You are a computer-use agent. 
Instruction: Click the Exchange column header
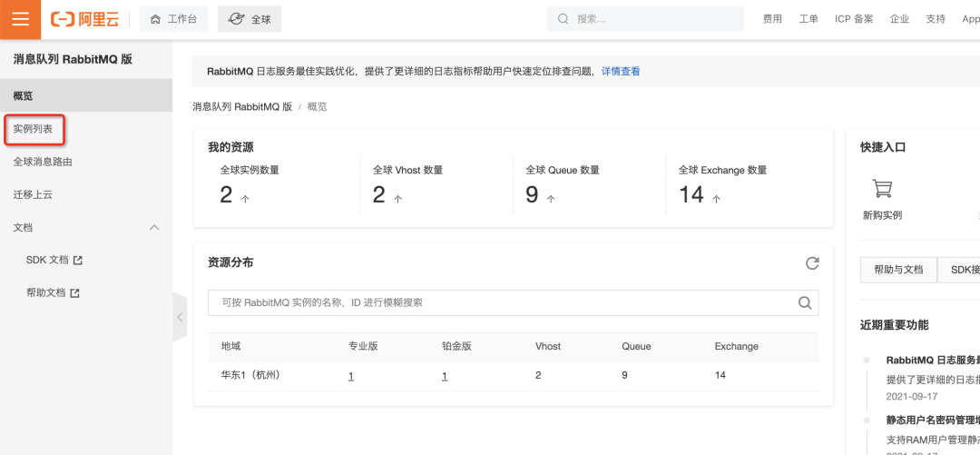pos(736,346)
